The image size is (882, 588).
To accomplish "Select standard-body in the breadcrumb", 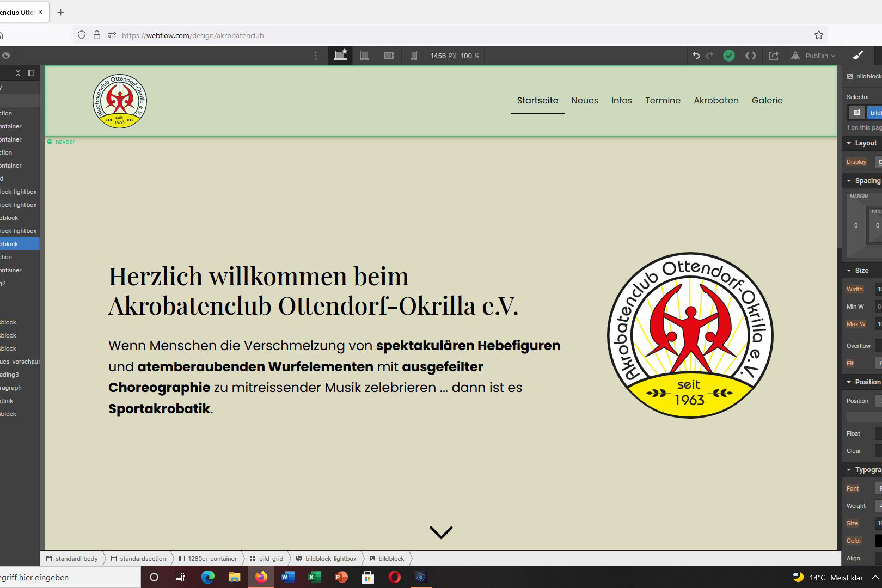I will (x=72, y=559).
